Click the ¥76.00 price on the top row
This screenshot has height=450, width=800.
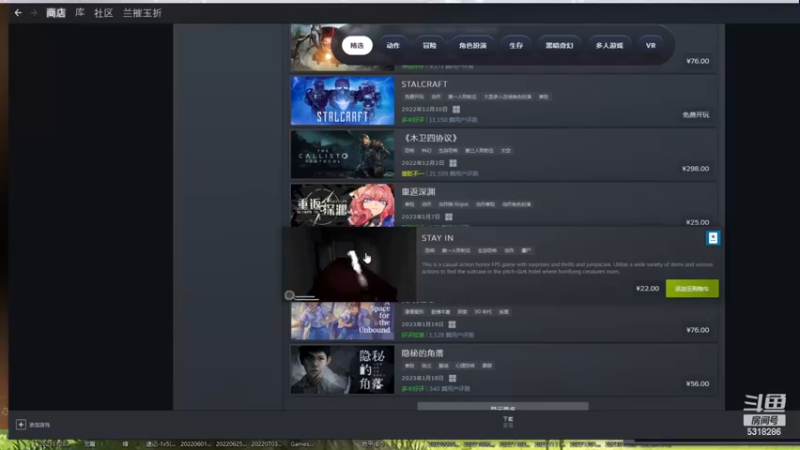pyautogui.click(x=697, y=61)
